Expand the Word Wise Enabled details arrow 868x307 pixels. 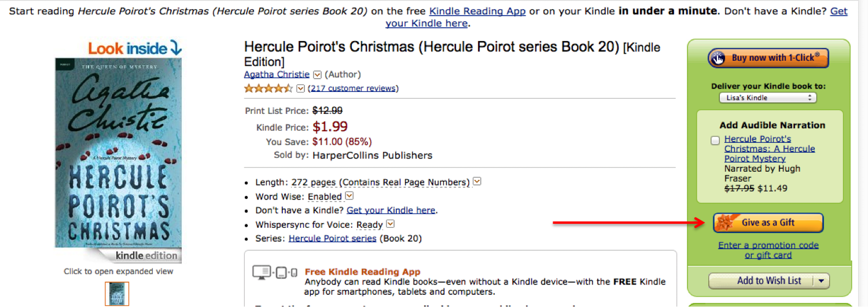349,196
